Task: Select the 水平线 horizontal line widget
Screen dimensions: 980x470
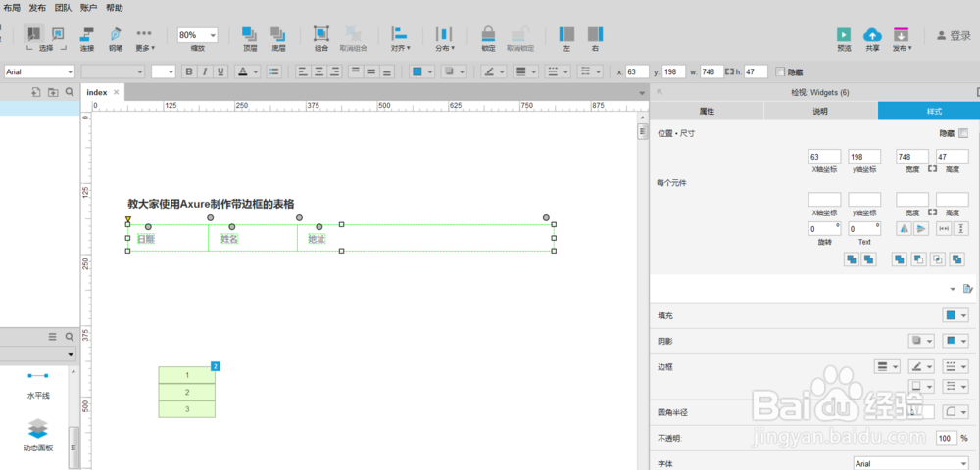Action: pos(38,385)
